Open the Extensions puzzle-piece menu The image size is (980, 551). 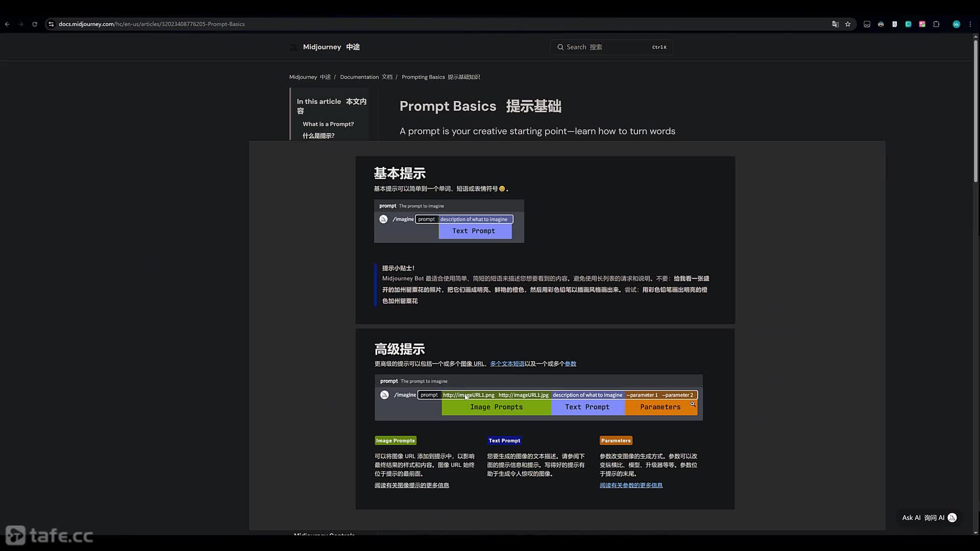[936, 24]
